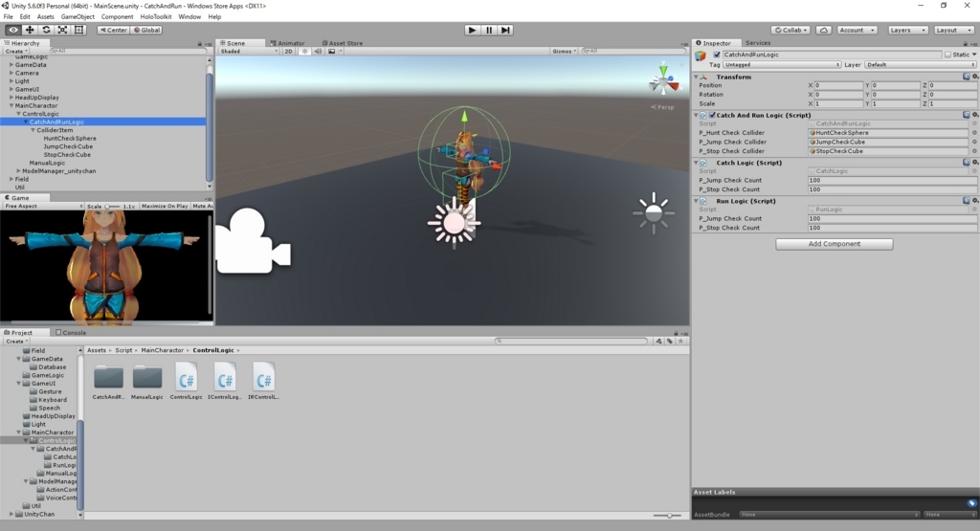This screenshot has height=531, width=980.
Task: Open the CatchAndR... folder thumbnail
Action: pos(108,382)
